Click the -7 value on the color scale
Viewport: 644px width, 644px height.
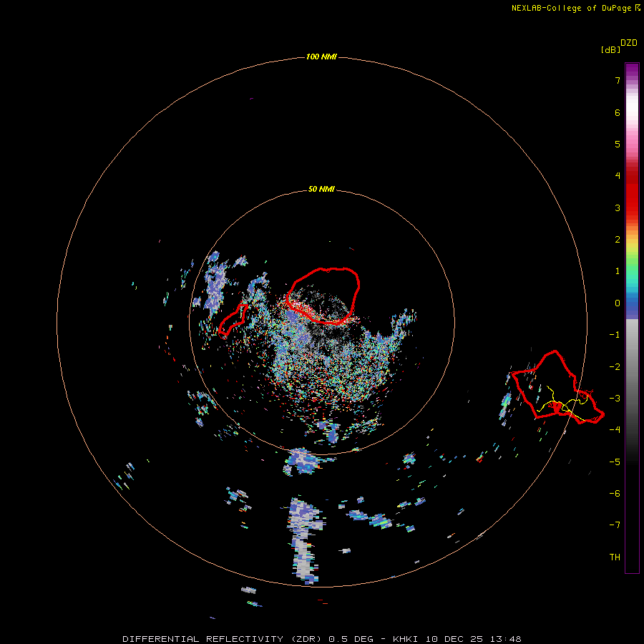[615, 525]
